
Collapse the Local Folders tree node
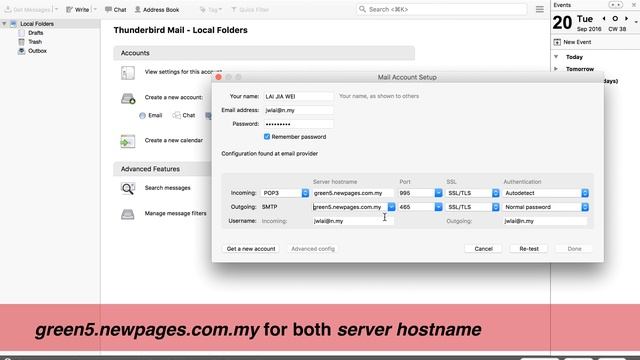pyautogui.click(x=4, y=24)
